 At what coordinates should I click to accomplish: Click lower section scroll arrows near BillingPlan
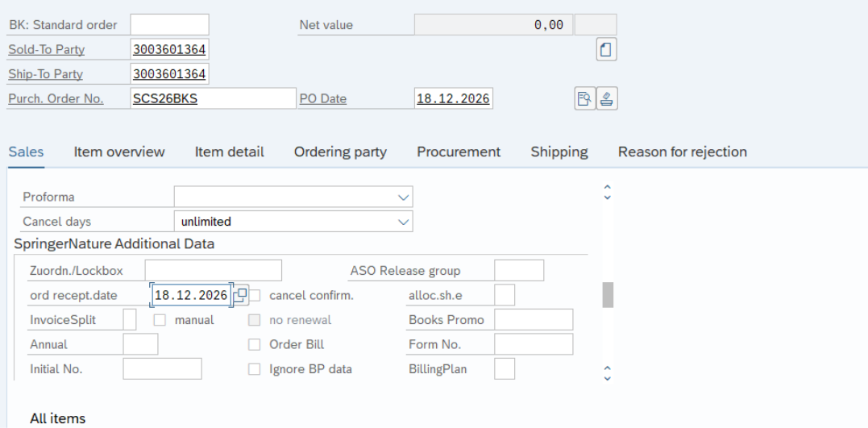pos(607,372)
